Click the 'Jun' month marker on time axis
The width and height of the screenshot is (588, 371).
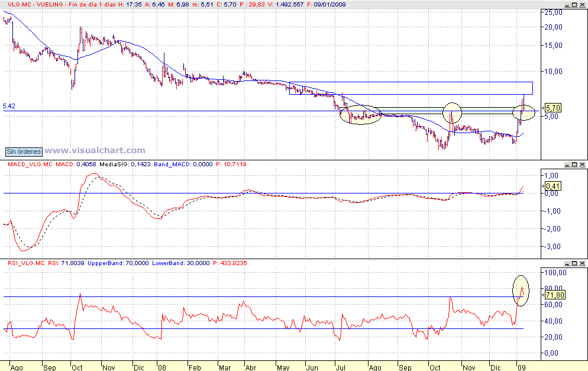click(x=312, y=367)
